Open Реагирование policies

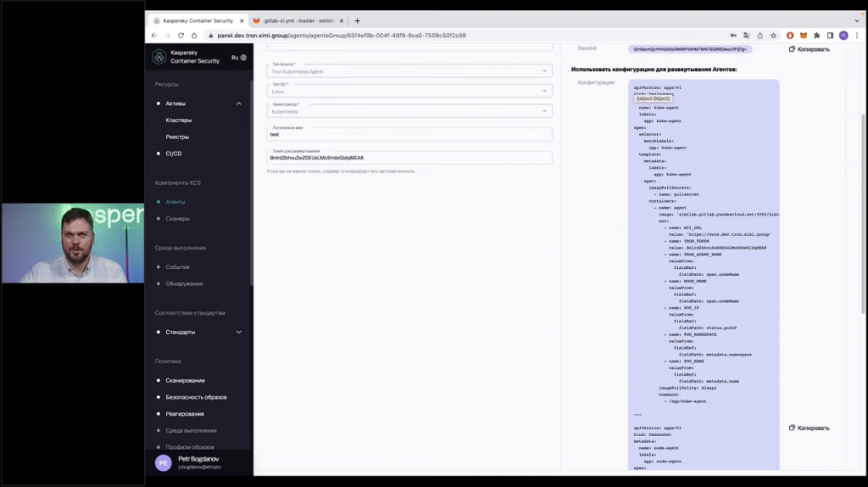[x=185, y=414]
